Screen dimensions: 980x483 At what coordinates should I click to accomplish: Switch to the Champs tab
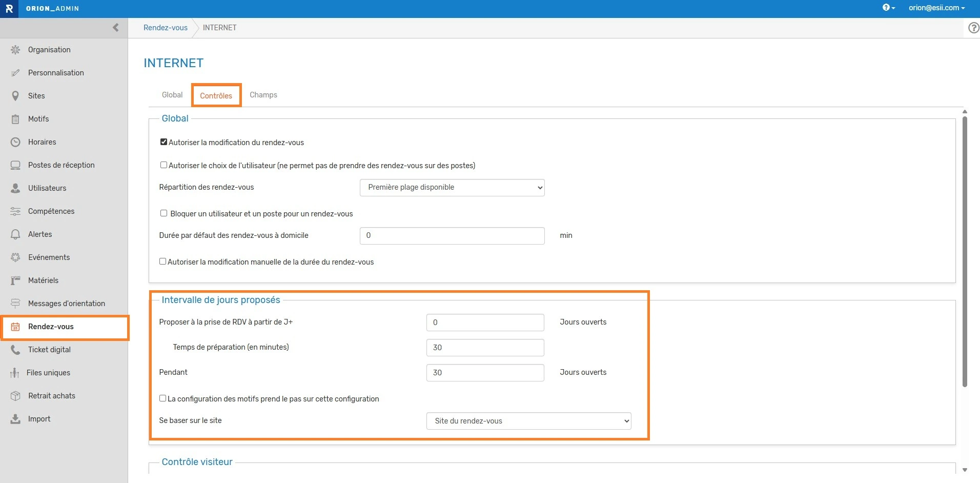tap(263, 95)
